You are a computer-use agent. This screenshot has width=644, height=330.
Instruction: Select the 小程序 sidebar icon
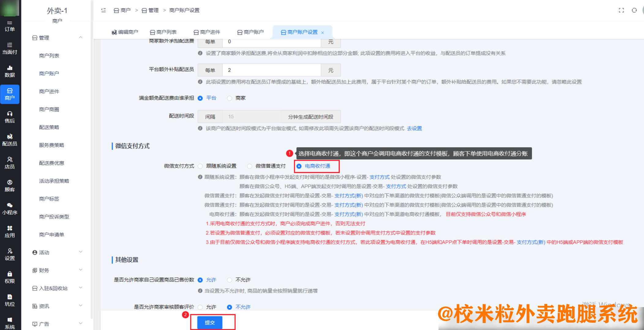[x=10, y=208]
